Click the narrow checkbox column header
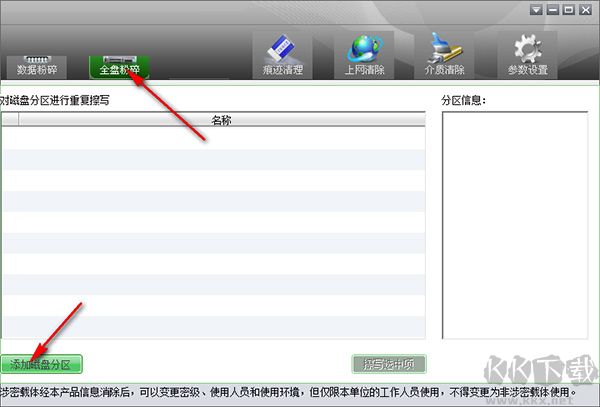 pyautogui.click(x=10, y=120)
